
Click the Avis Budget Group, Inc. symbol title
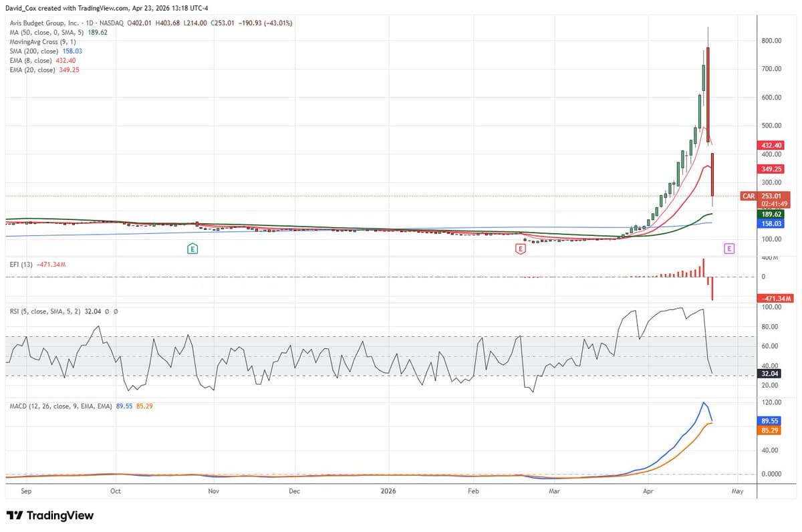click(41, 23)
